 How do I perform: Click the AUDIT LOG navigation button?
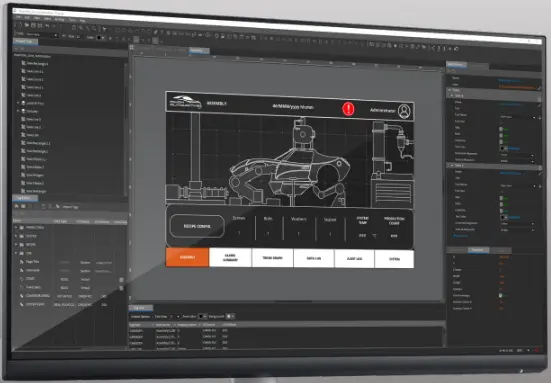click(x=354, y=259)
